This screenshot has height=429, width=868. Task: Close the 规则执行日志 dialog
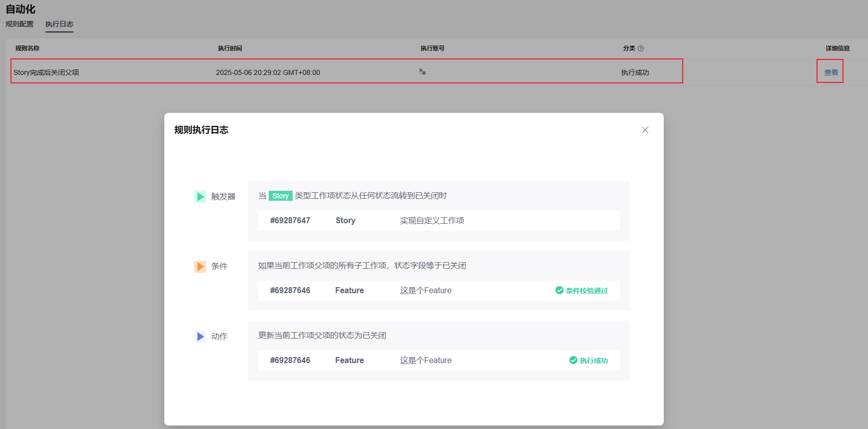645,130
